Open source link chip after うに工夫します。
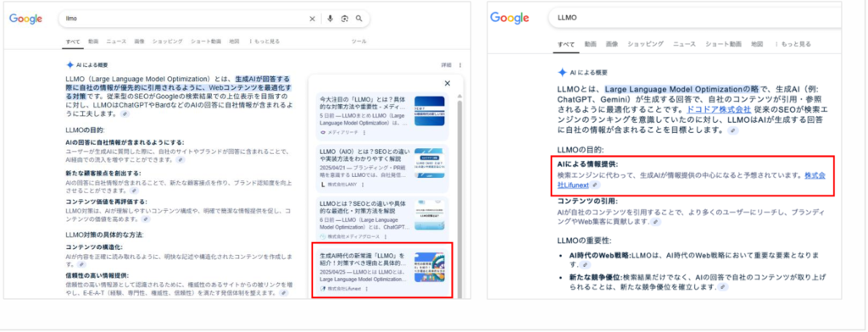The image size is (868, 332). 125,114
